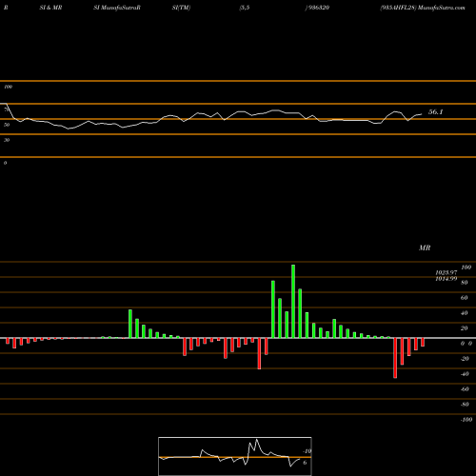This screenshot has height=476, width=476.
Task: Click the RSI axis label 100
Action: click(9, 87)
